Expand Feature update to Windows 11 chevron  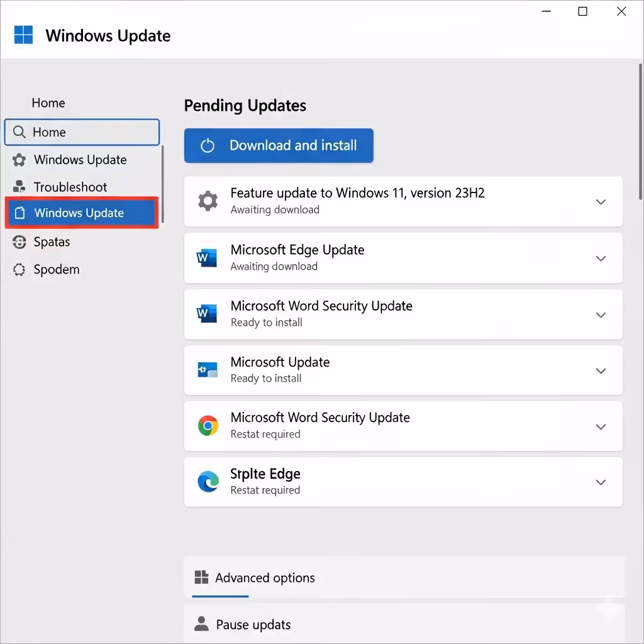601,202
